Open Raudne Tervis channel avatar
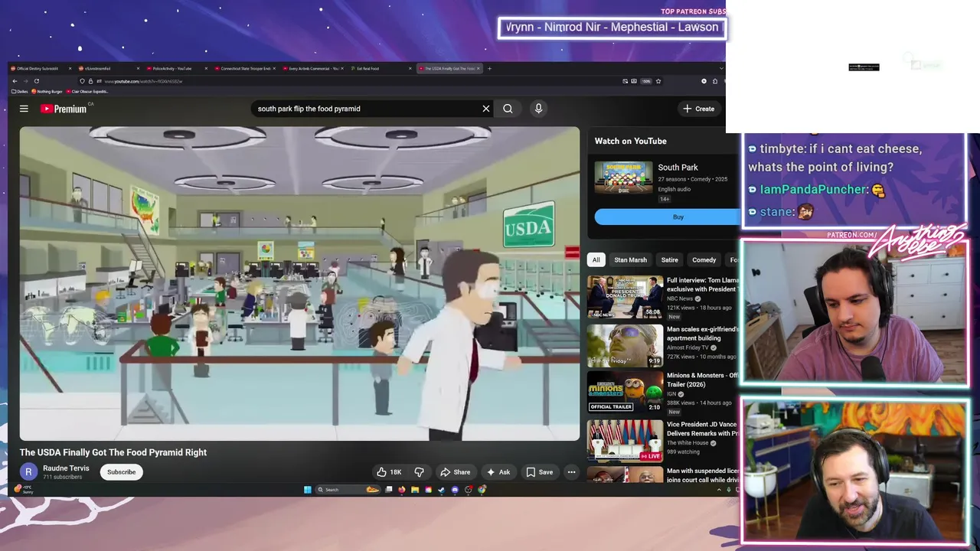 [x=28, y=472]
